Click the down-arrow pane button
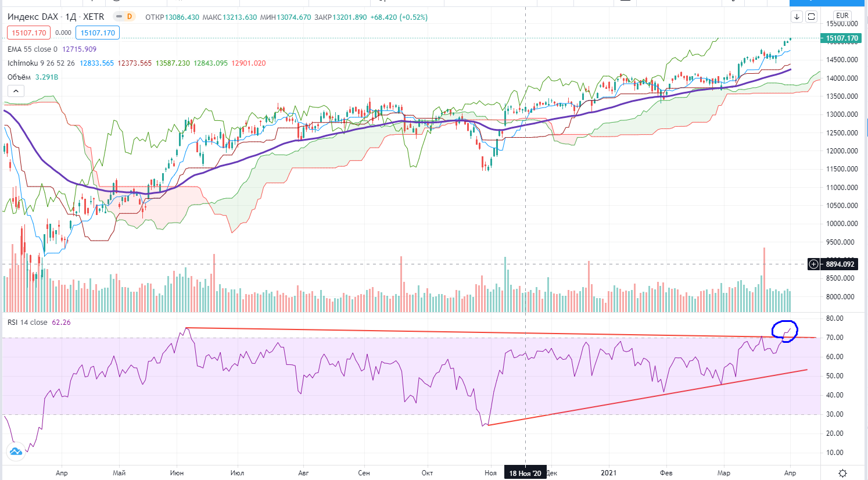868x480 pixels. pyautogui.click(x=797, y=17)
